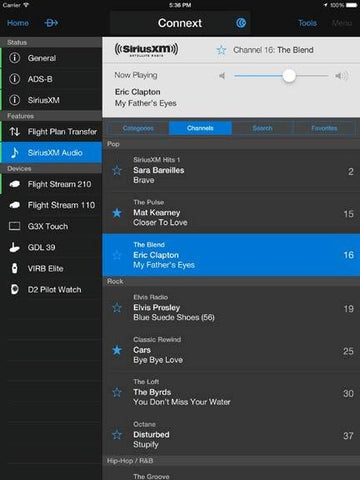This screenshot has width=360, height=480.
Task: Go back using the Home button
Action: [18, 23]
